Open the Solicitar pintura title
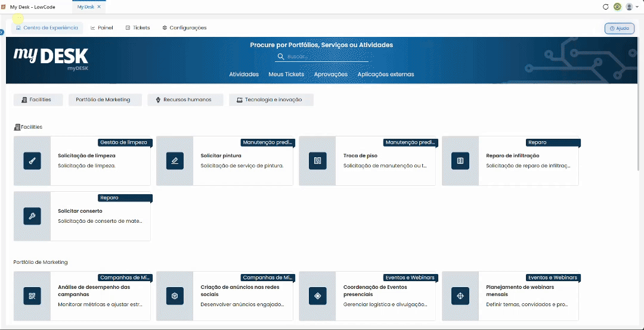The width and height of the screenshot is (644, 330). click(x=221, y=155)
